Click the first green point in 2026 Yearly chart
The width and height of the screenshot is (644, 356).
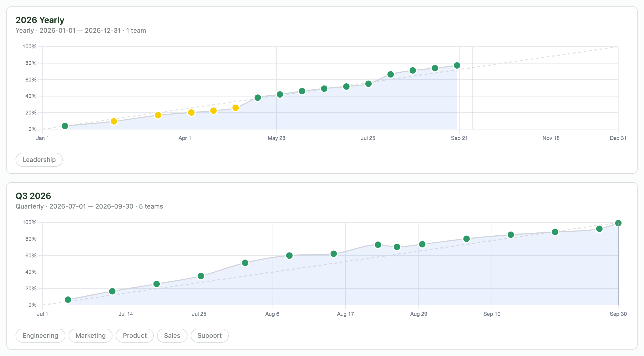pyautogui.click(x=65, y=126)
